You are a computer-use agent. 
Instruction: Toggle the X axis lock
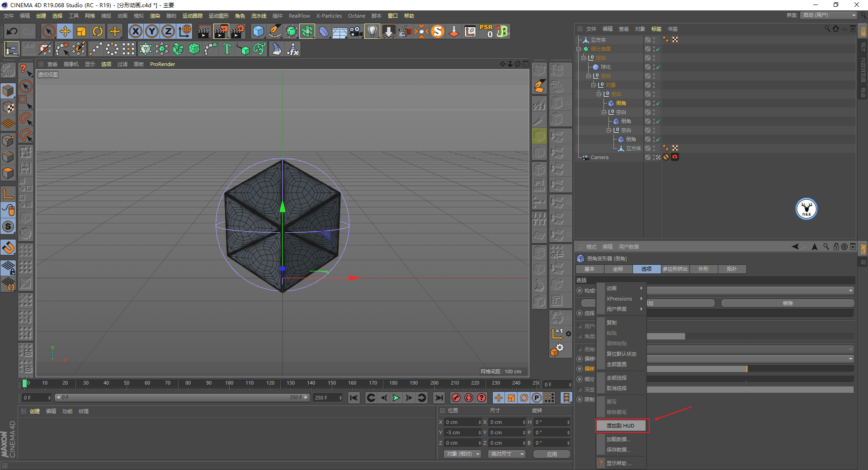135,31
